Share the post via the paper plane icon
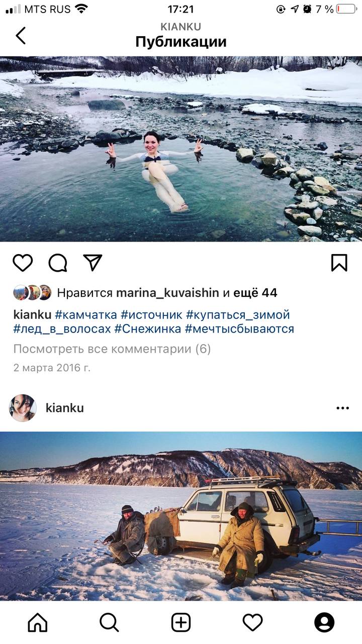This screenshot has height=644, width=362. pos(93,263)
